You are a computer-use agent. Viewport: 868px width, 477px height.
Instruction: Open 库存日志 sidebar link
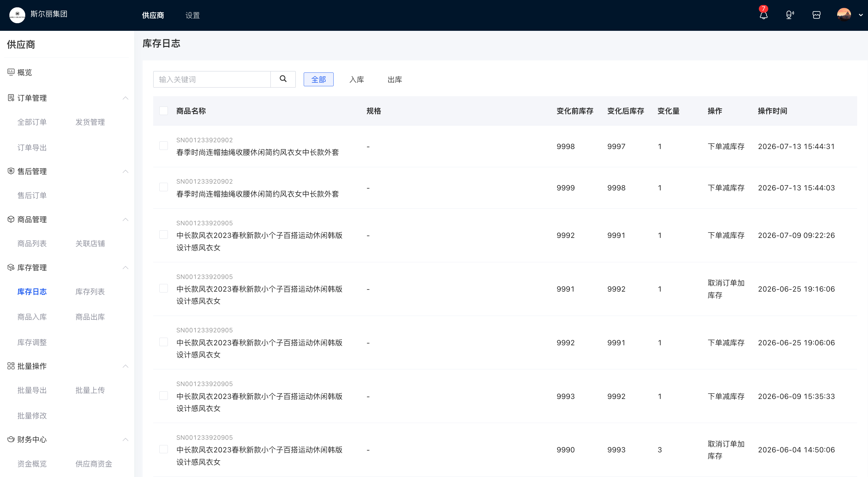coord(32,292)
